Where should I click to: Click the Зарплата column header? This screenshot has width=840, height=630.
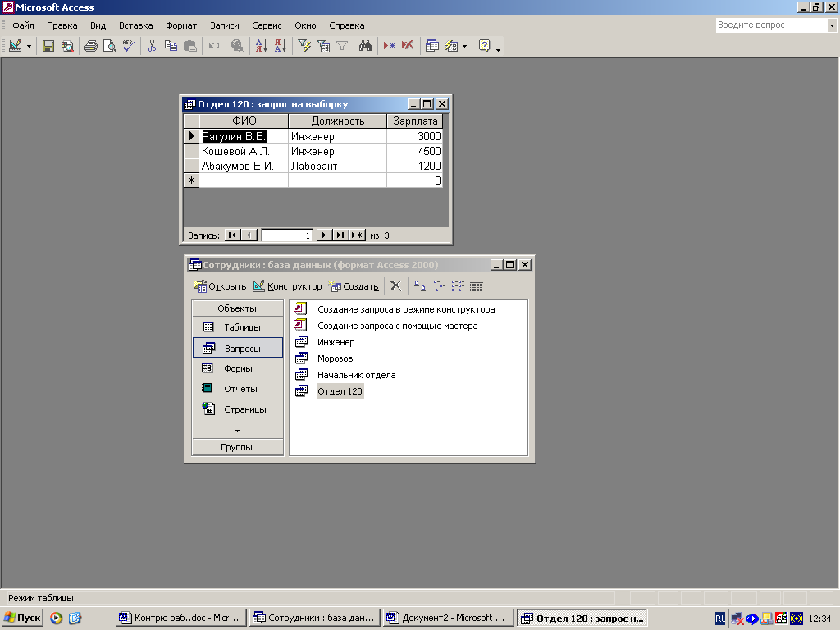(x=415, y=121)
